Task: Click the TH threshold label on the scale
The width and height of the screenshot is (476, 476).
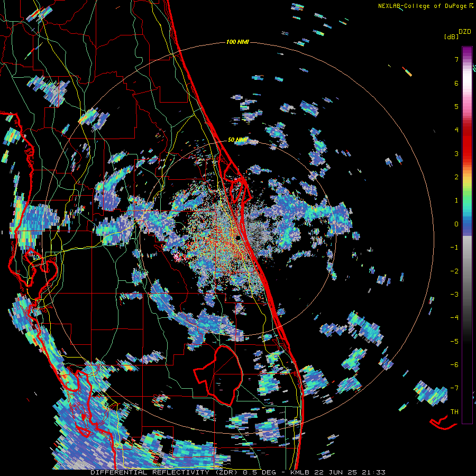Action: (x=454, y=412)
